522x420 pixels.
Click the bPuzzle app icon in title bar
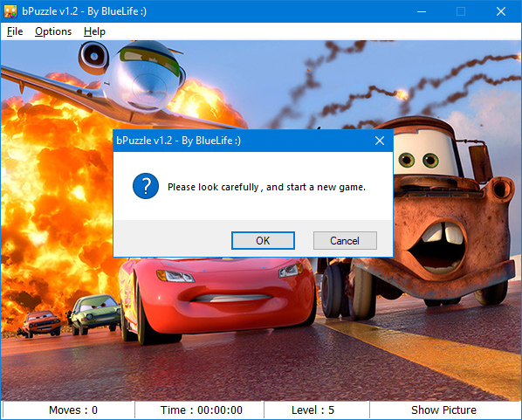10,11
